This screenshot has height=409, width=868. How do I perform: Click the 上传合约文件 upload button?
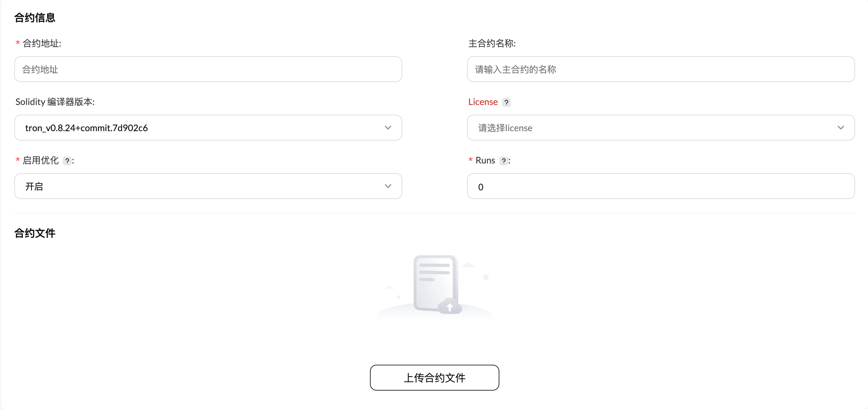434,377
